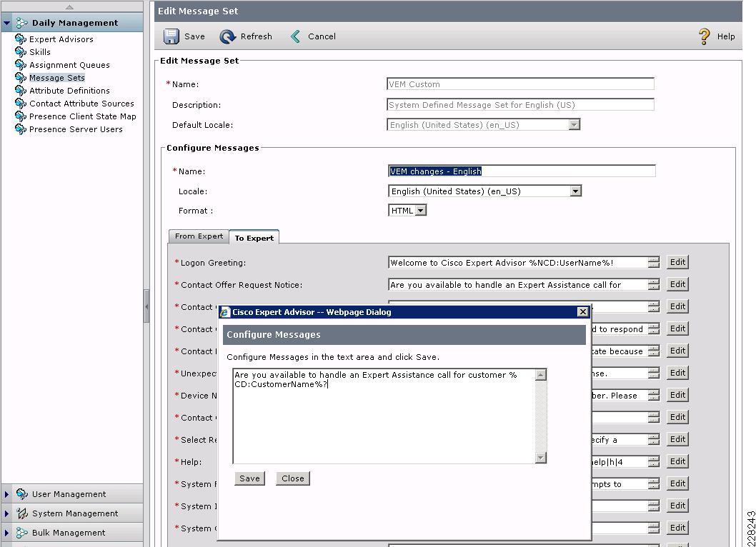Screen dimensions: 756x547
Task: Open Presence Client State Map
Action: tap(82, 116)
